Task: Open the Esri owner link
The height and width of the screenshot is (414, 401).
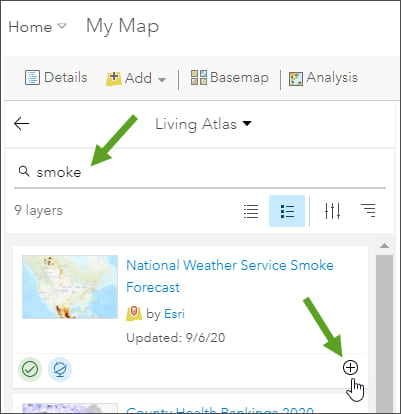Action: [175, 314]
